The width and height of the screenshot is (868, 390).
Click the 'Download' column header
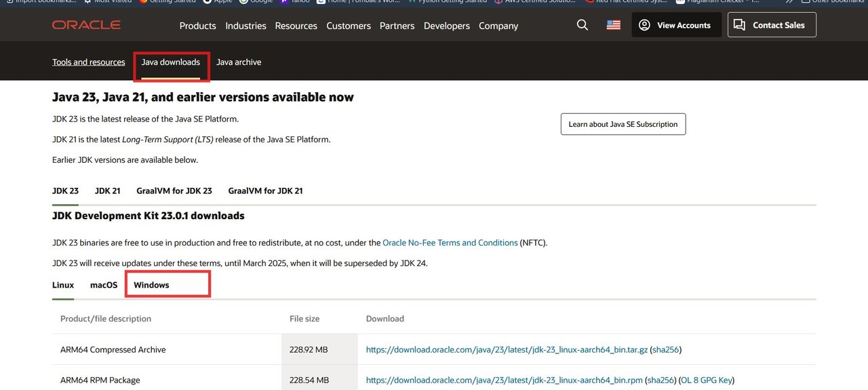click(x=385, y=319)
